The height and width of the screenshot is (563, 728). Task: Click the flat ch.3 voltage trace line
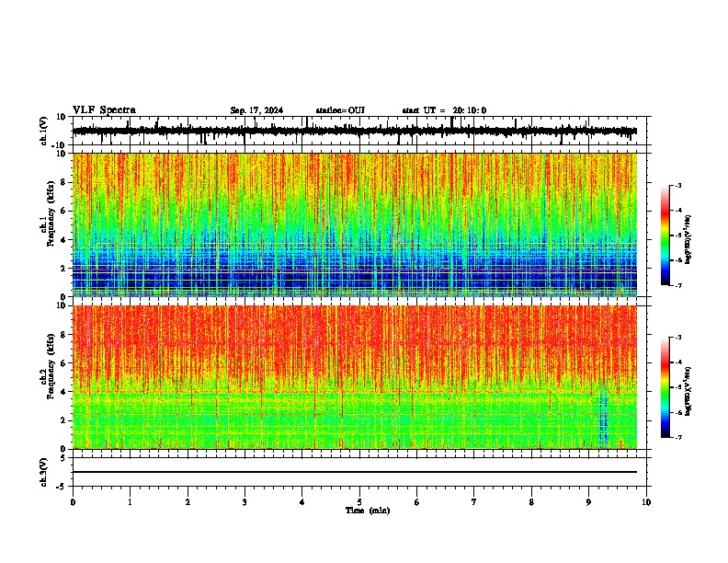coord(355,472)
